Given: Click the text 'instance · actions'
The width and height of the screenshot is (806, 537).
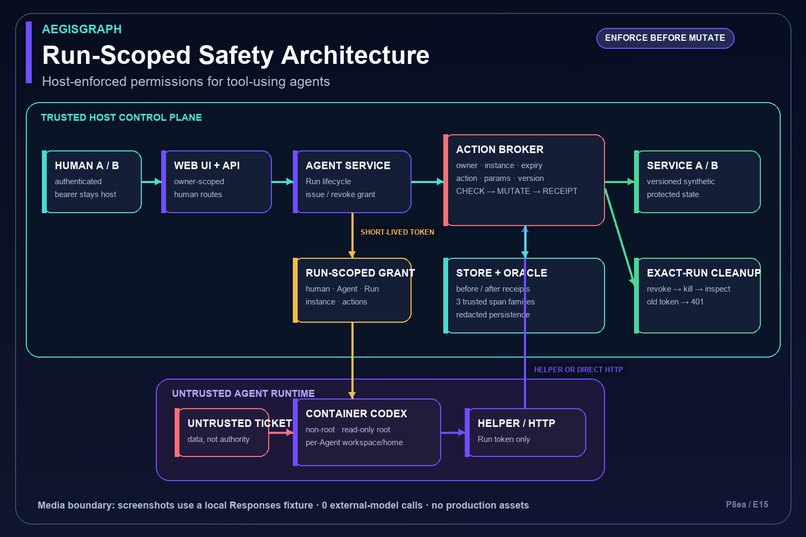Looking at the screenshot, I should pos(336,302).
